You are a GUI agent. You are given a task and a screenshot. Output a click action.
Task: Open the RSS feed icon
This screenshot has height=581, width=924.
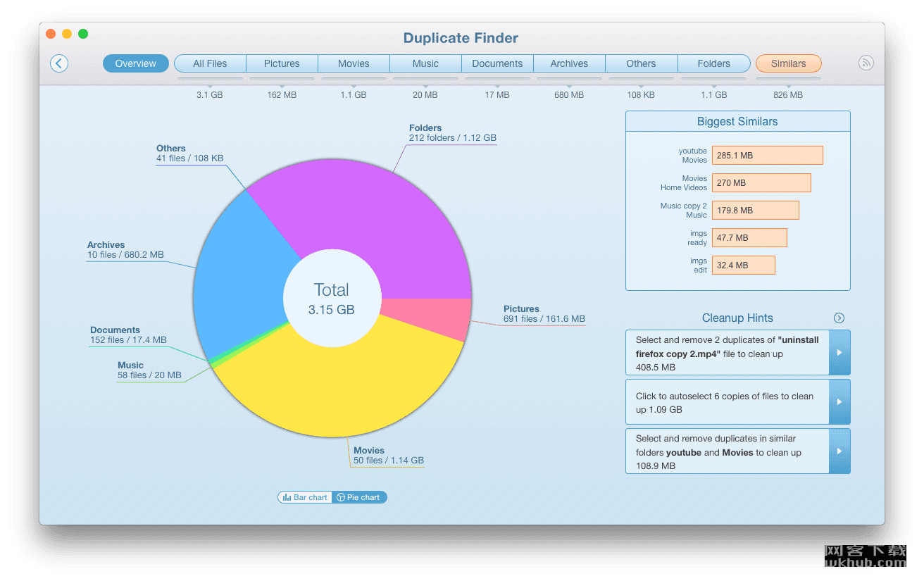click(866, 63)
